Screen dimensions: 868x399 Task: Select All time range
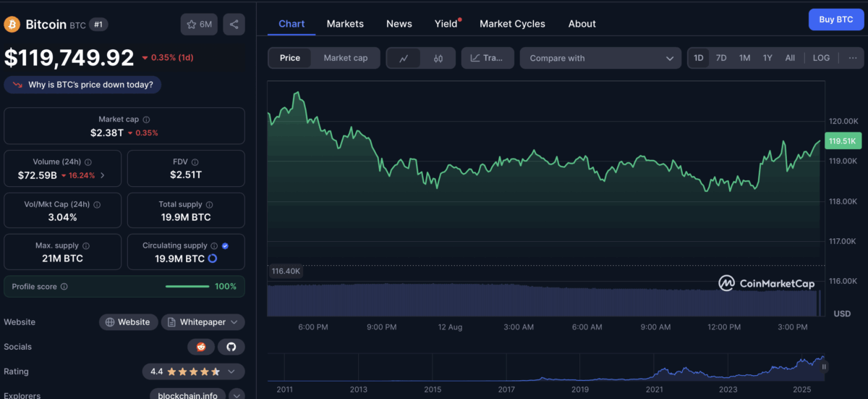click(x=790, y=58)
